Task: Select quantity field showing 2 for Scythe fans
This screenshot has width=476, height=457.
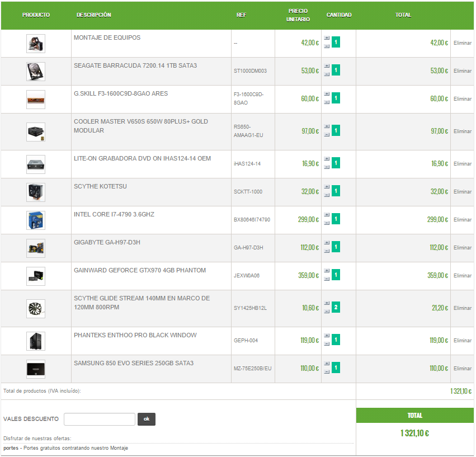Action: (336, 307)
